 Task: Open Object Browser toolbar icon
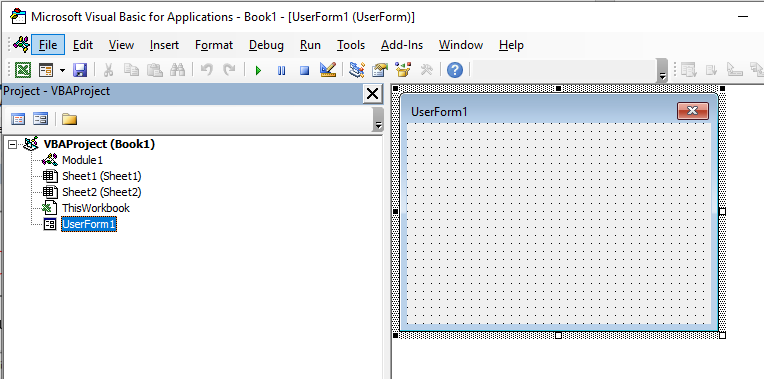[x=403, y=70]
